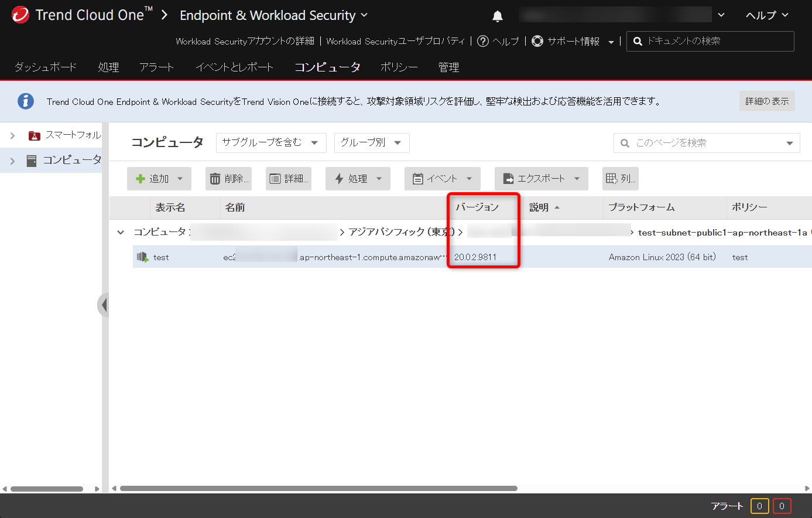Select the test computer row name
Image resolution: width=812 pixels, height=518 pixels.
coord(161,257)
